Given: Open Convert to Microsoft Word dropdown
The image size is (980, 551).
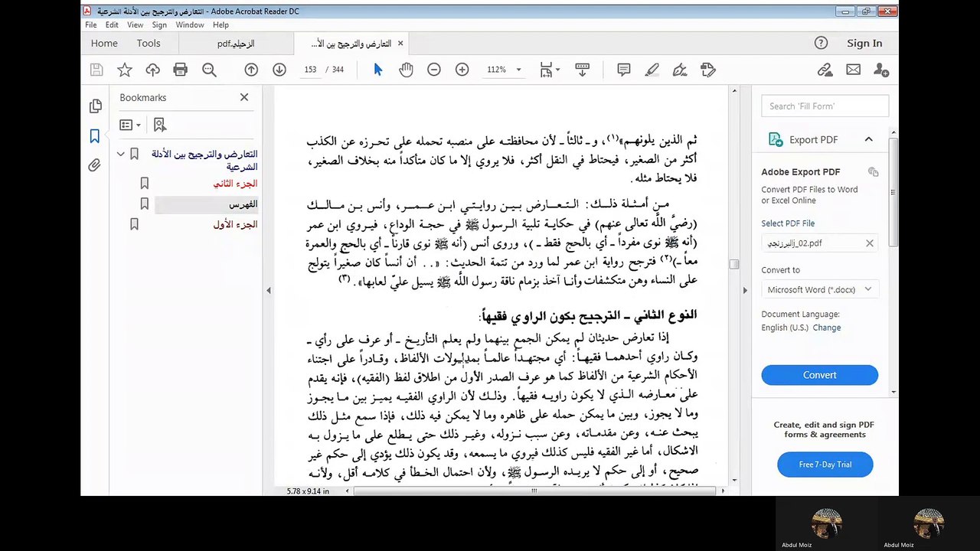Looking at the screenshot, I should click(x=819, y=289).
